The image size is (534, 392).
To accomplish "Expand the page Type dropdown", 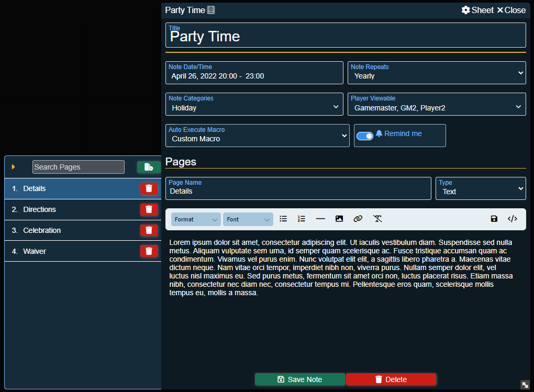I will (480, 188).
